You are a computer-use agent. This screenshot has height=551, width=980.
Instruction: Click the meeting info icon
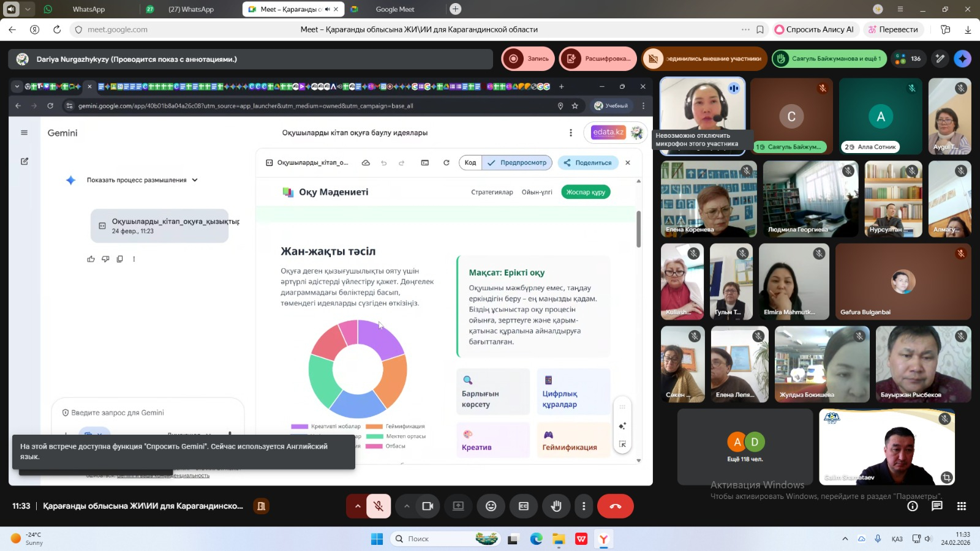[x=913, y=506]
